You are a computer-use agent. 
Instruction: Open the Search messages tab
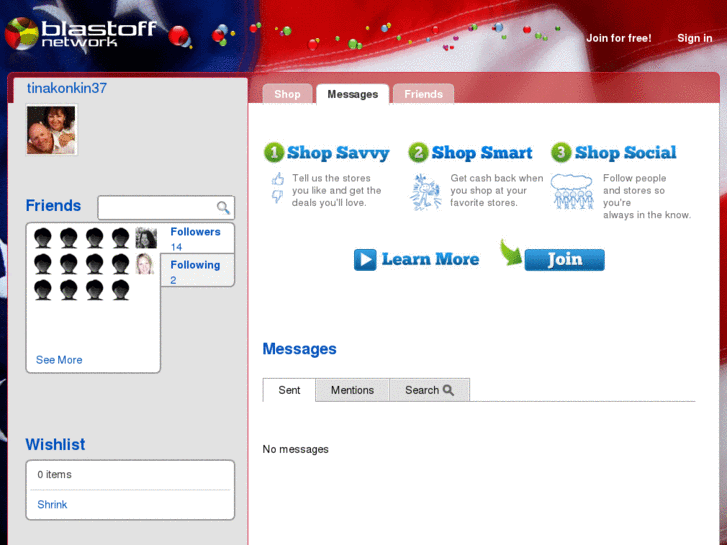[x=429, y=390]
